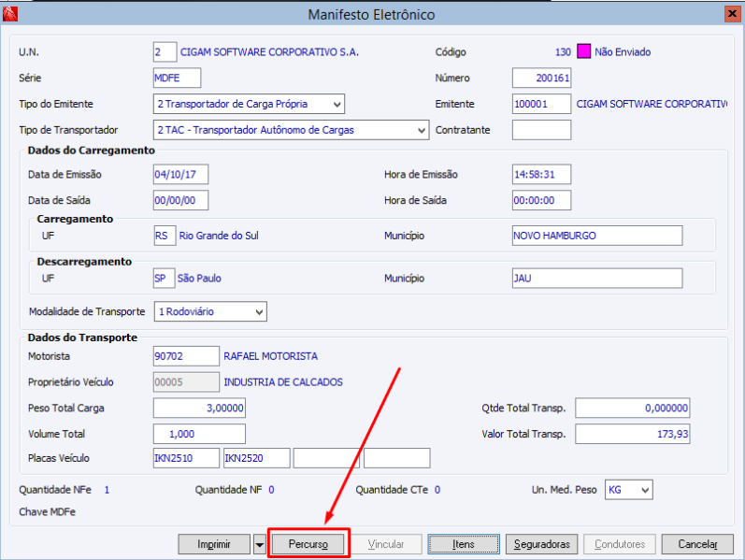
Task: Click the Data de Saída field
Action: (180, 200)
